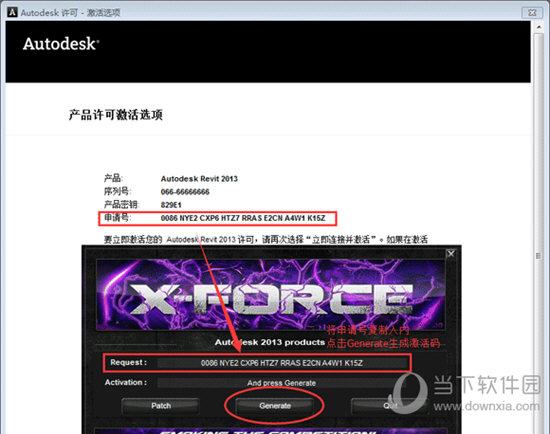Click the Request input field

point(282,363)
